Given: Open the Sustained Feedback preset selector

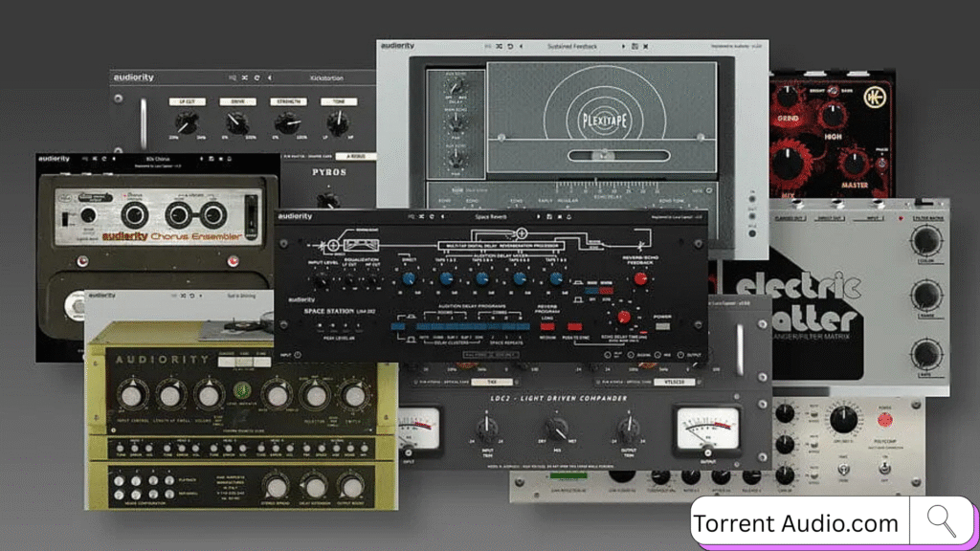Looking at the screenshot, I should point(572,44).
